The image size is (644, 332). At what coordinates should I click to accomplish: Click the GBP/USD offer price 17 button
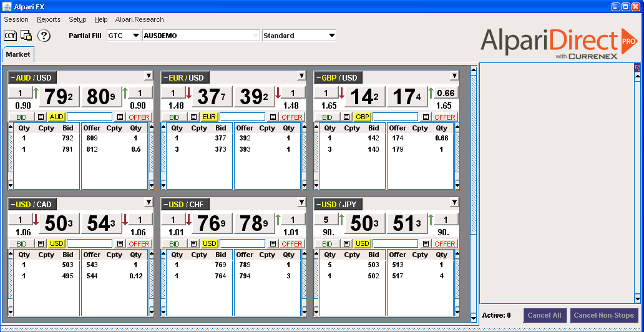pos(407,97)
